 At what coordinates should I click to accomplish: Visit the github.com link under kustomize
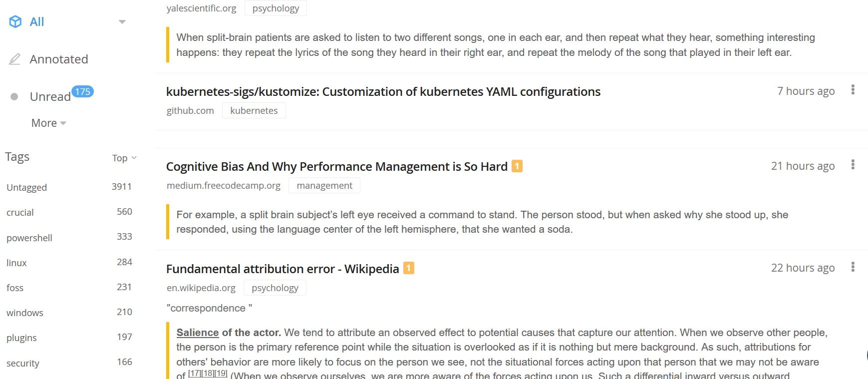pyautogui.click(x=190, y=110)
